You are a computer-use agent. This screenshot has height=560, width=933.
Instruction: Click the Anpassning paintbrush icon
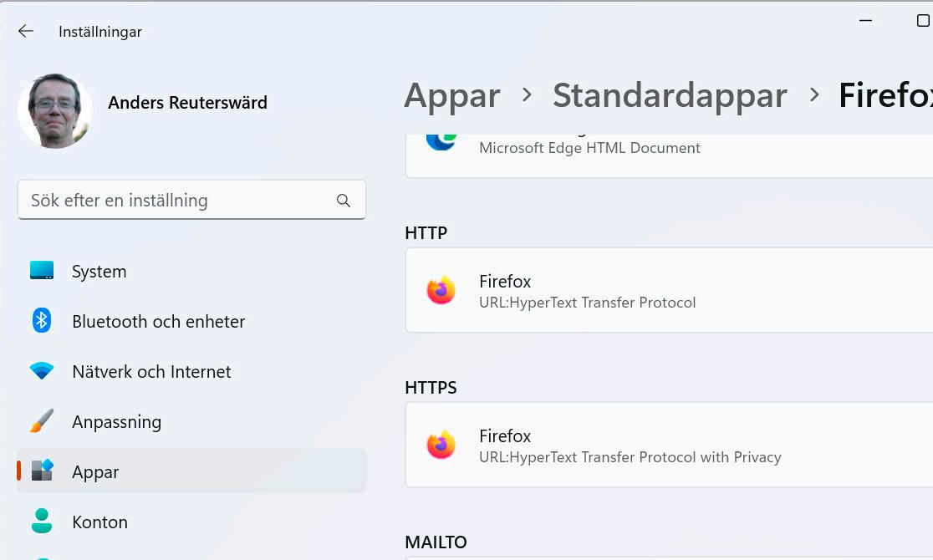tap(42, 421)
